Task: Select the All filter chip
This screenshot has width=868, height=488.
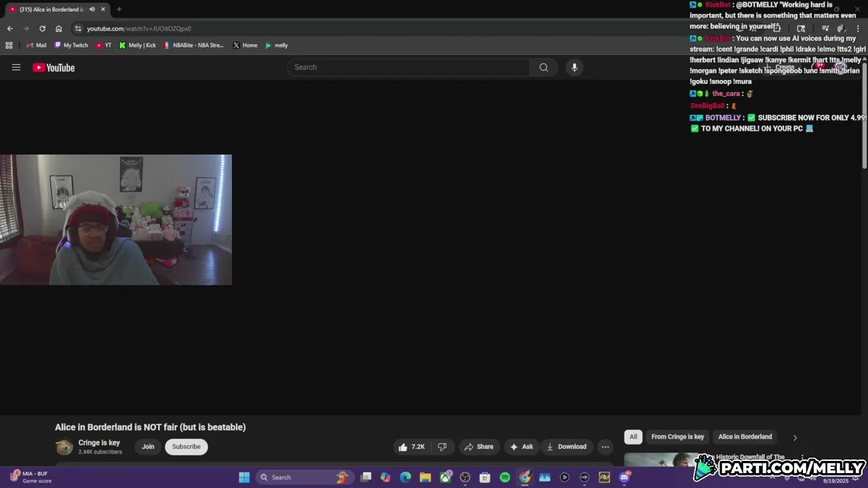Action: tap(633, 436)
